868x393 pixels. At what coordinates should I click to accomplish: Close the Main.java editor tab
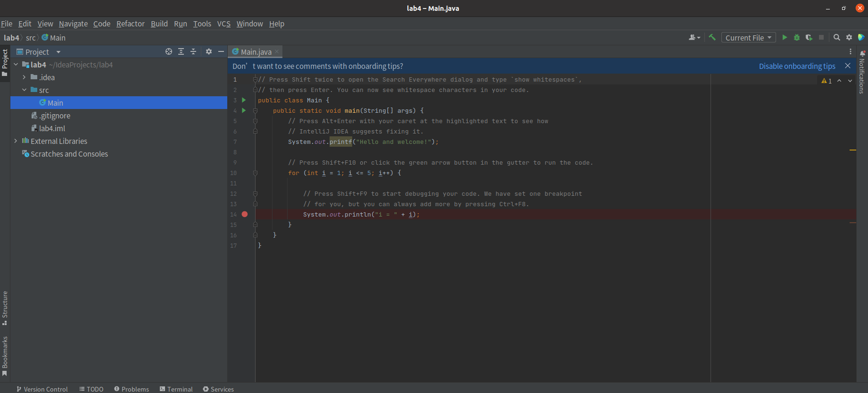tap(277, 51)
